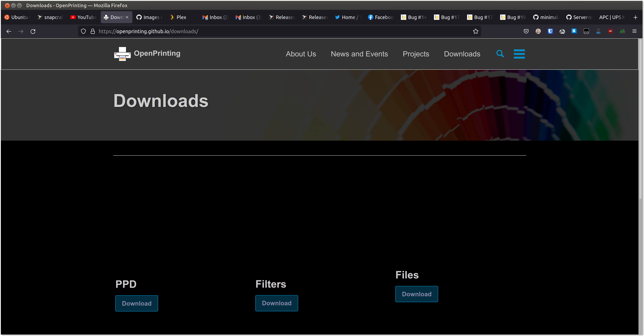
Task: Click inside the address bar
Action: (x=225, y=31)
